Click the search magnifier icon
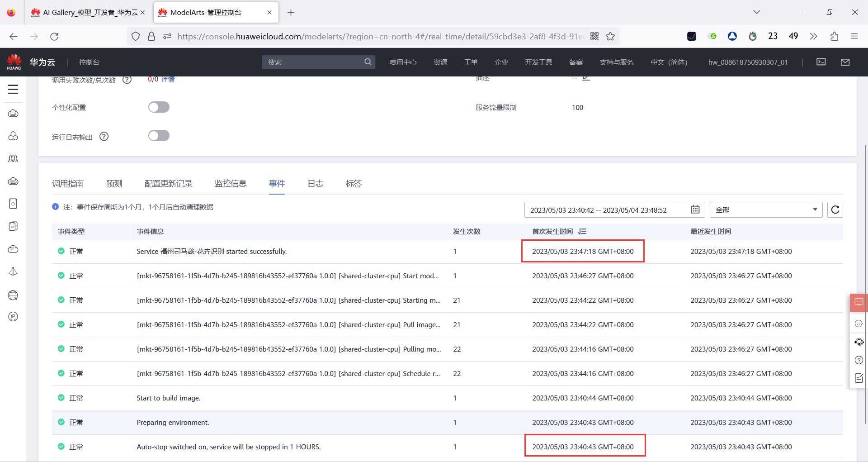The height and width of the screenshot is (462, 868). click(x=368, y=62)
